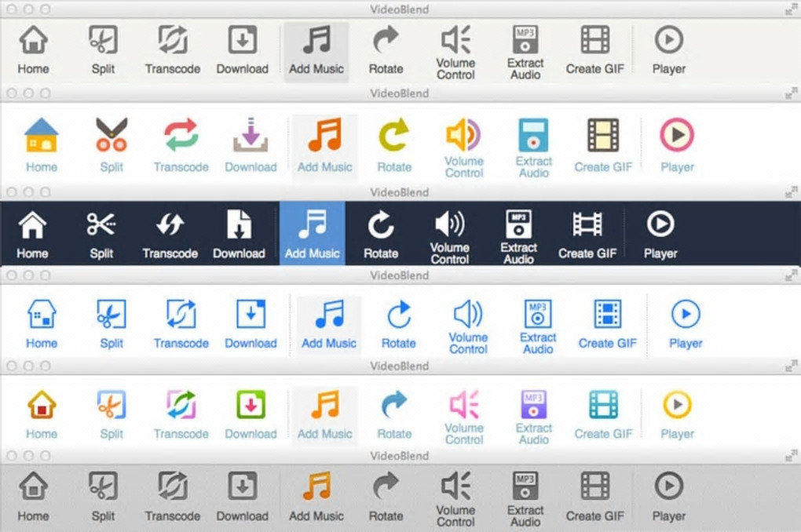Click Rotate in the gray-outline first toolbar

pos(386,50)
